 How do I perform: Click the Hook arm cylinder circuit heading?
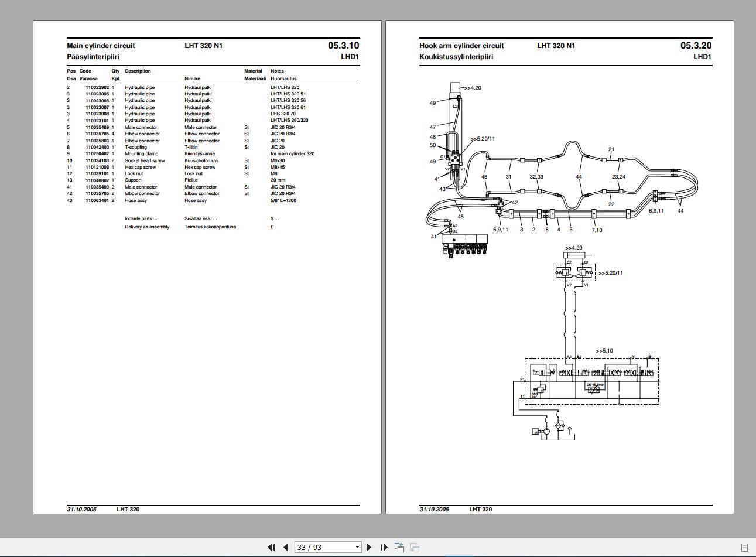tap(461, 45)
